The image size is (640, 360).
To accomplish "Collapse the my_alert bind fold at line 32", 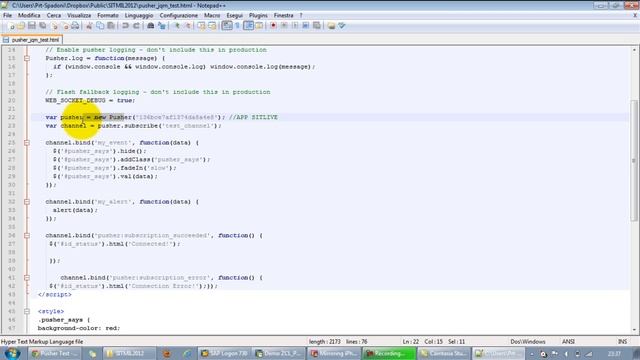I will [27, 202].
